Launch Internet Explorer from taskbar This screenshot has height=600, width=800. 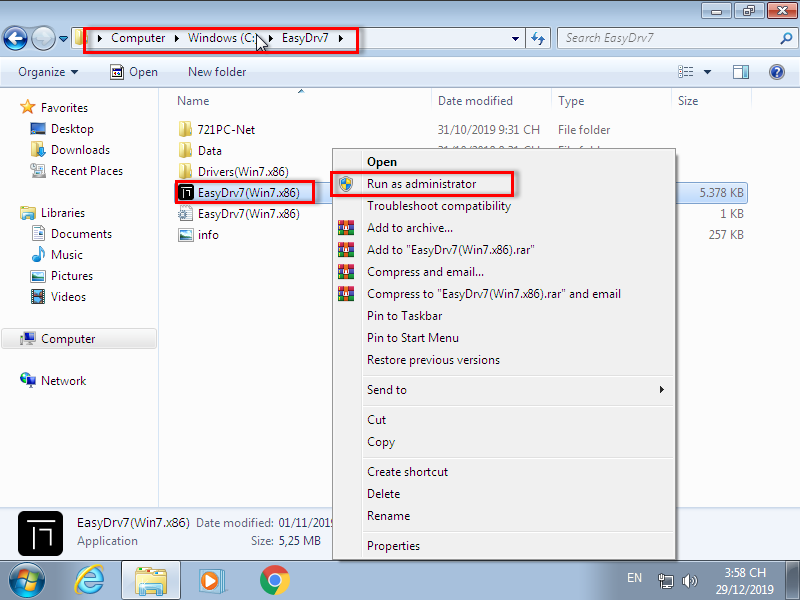click(x=89, y=581)
